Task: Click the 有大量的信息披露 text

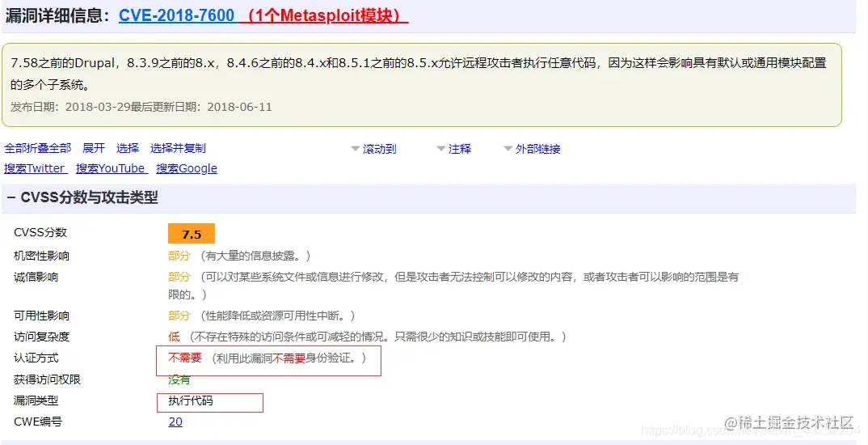Action: 255,256
